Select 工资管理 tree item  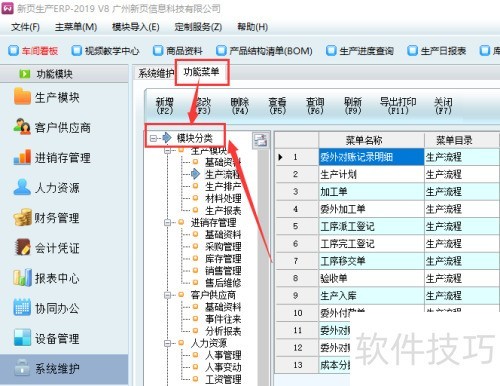223,379
